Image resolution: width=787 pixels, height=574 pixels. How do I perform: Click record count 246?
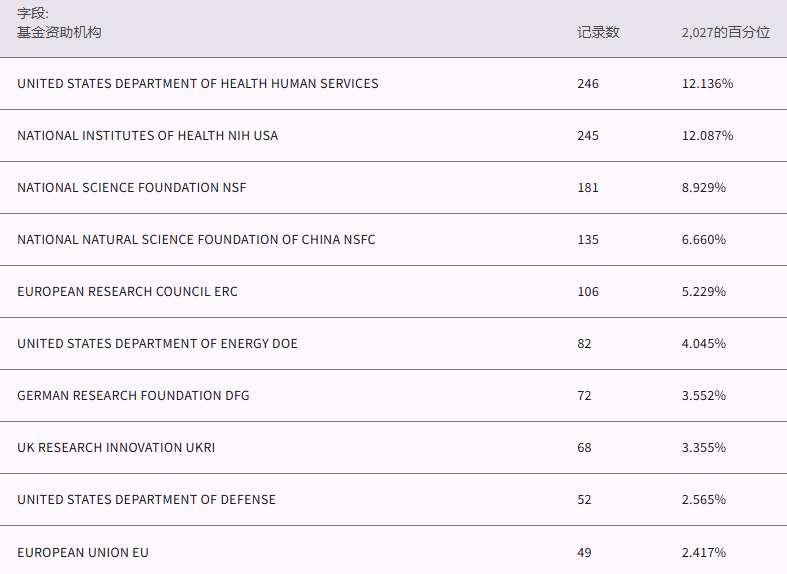[x=588, y=84]
